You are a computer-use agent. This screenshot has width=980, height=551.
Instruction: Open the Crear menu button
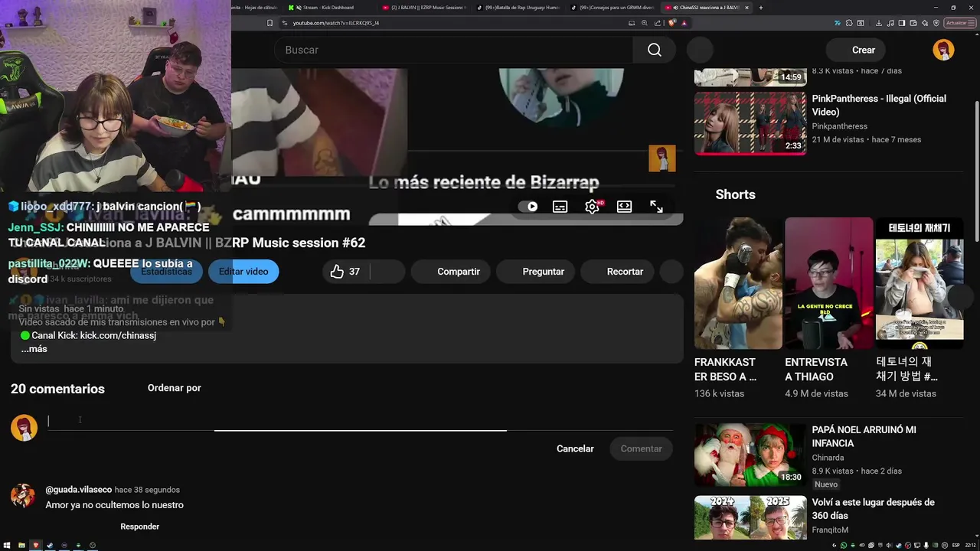coord(855,50)
